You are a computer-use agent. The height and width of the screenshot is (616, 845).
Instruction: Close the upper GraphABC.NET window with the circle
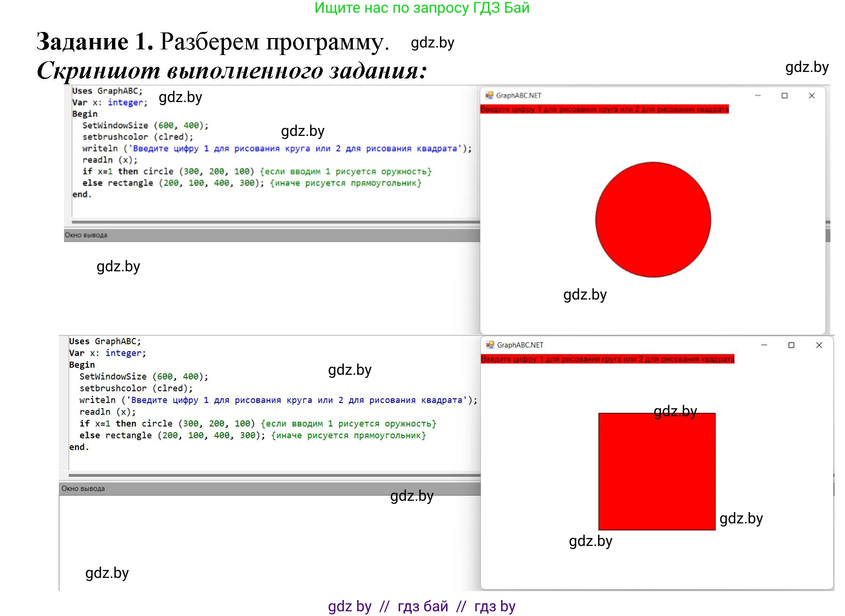(812, 96)
